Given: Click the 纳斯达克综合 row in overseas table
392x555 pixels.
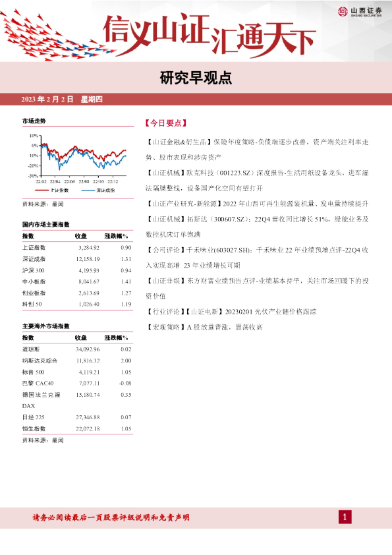Looking at the screenshot, I should click(77, 361).
